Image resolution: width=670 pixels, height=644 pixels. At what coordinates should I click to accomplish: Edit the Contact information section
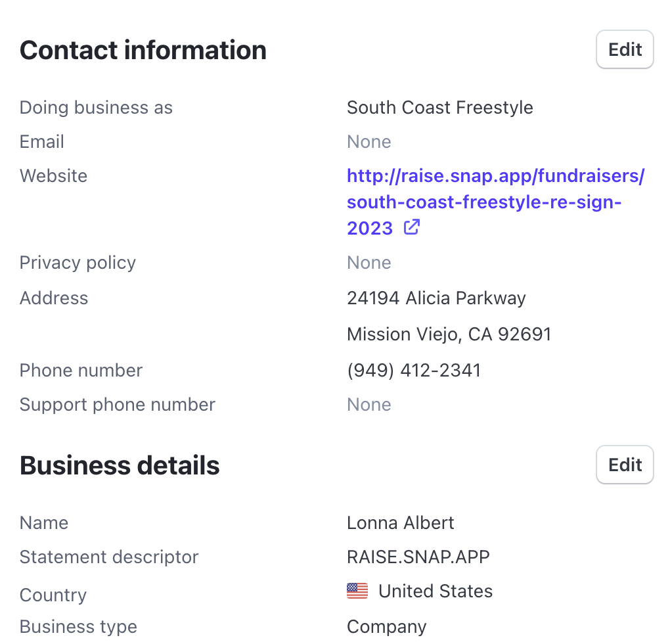(625, 49)
